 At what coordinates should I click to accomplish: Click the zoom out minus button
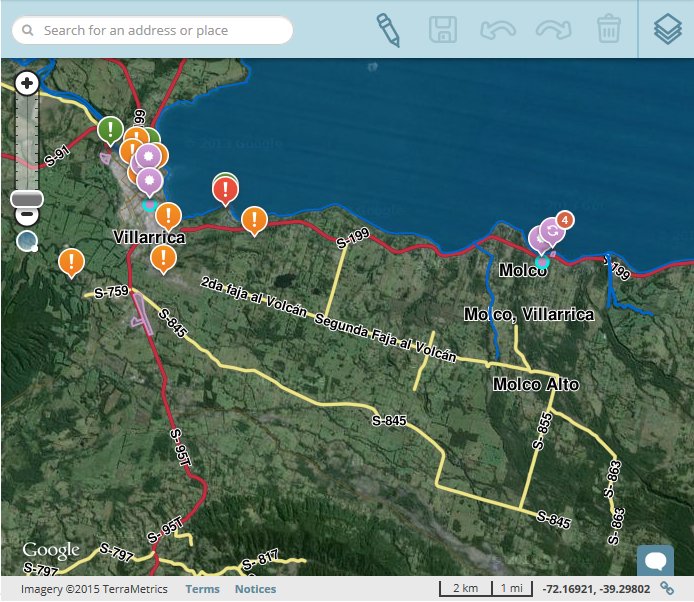point(27,215)
